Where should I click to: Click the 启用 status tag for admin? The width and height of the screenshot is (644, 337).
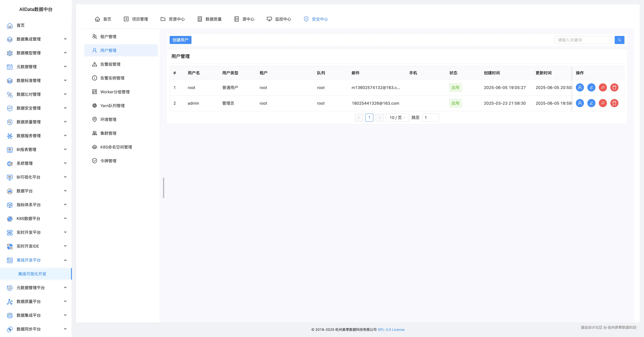tap(455, 103)
